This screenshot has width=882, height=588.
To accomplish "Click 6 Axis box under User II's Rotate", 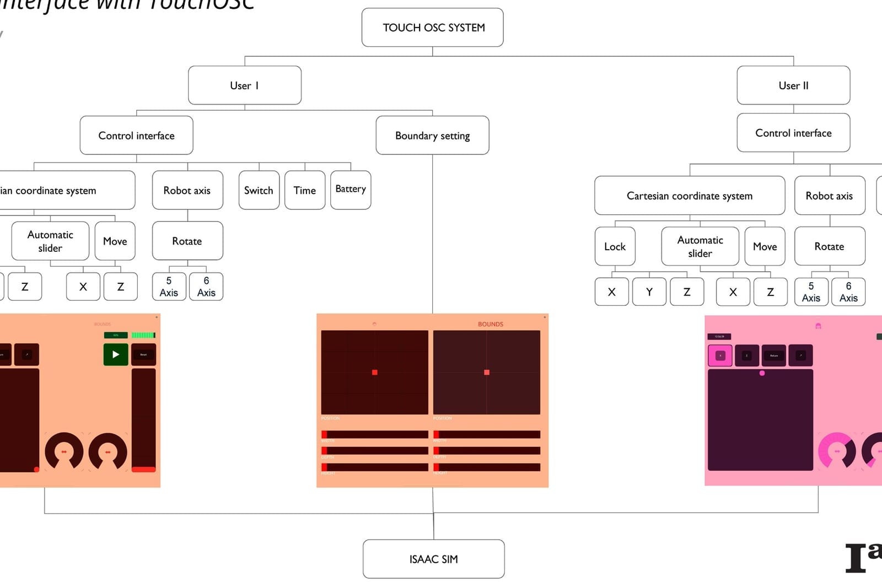I will (x=848, y=292).
